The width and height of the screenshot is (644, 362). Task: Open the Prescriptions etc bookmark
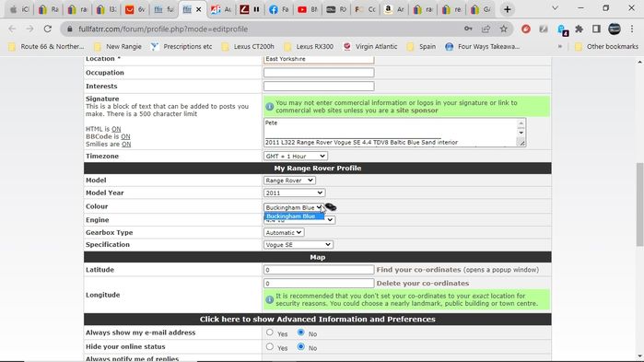[181, 47]
